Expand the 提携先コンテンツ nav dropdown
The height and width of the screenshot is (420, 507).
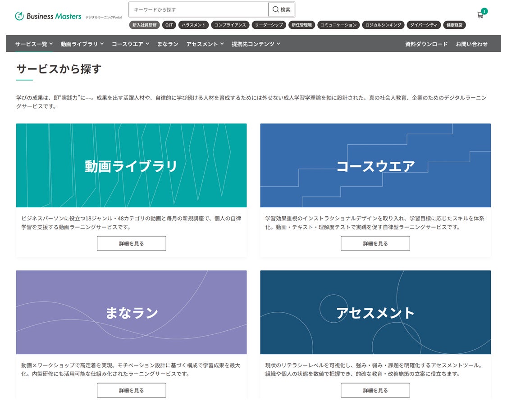[256, 44]
